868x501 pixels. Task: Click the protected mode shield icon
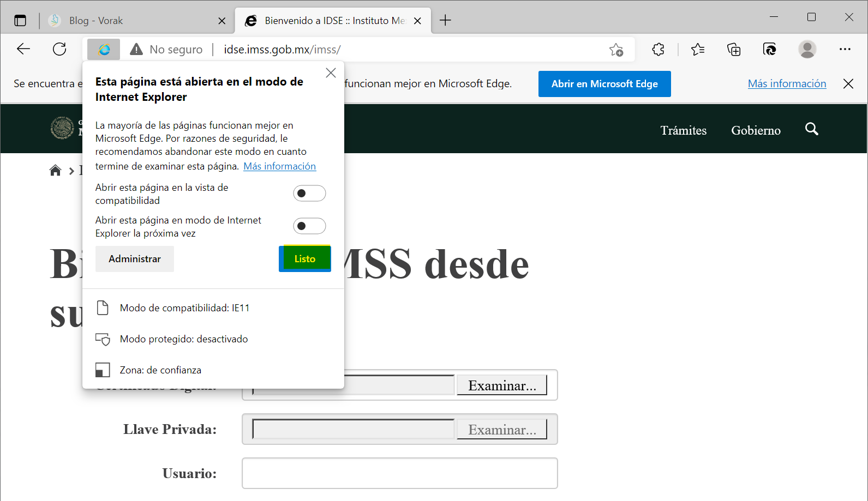pyautogui.click(x=103, y=339)
